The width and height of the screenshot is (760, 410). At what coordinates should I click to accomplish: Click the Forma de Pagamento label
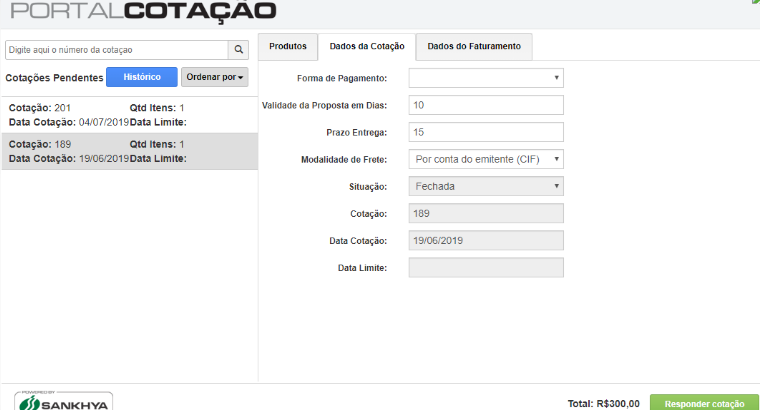point(342,79)
